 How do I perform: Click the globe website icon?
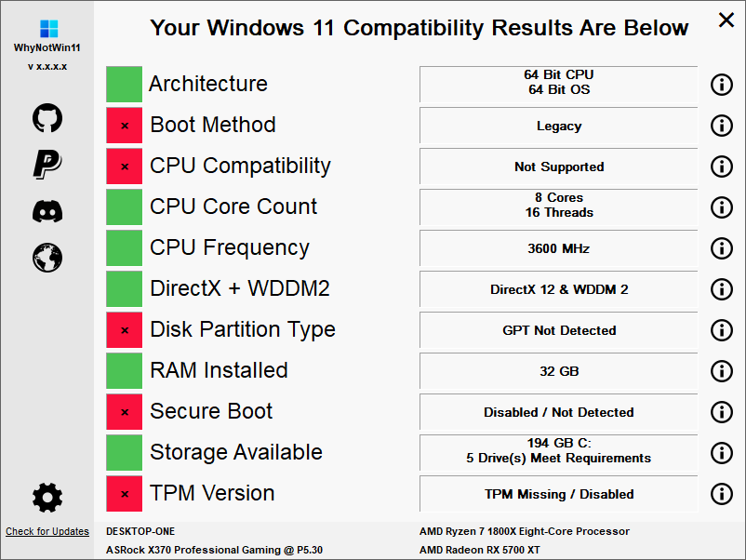(x=47, y=258)
